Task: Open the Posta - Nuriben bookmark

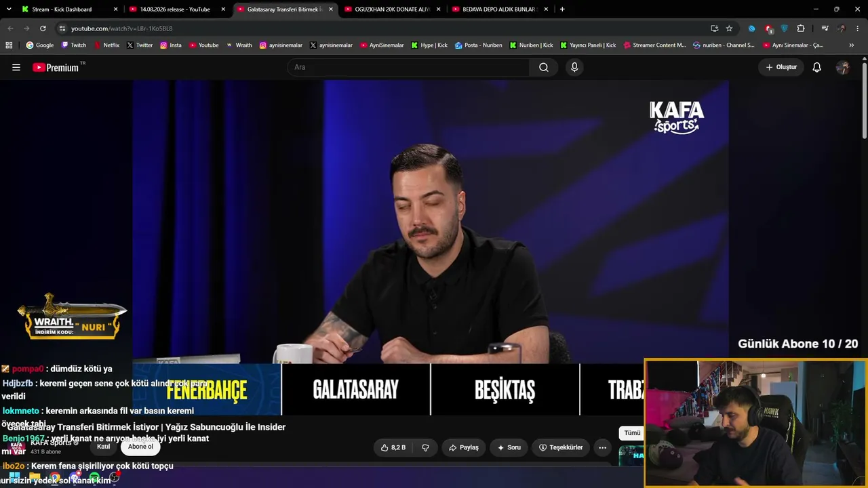Action: [479, 45]
